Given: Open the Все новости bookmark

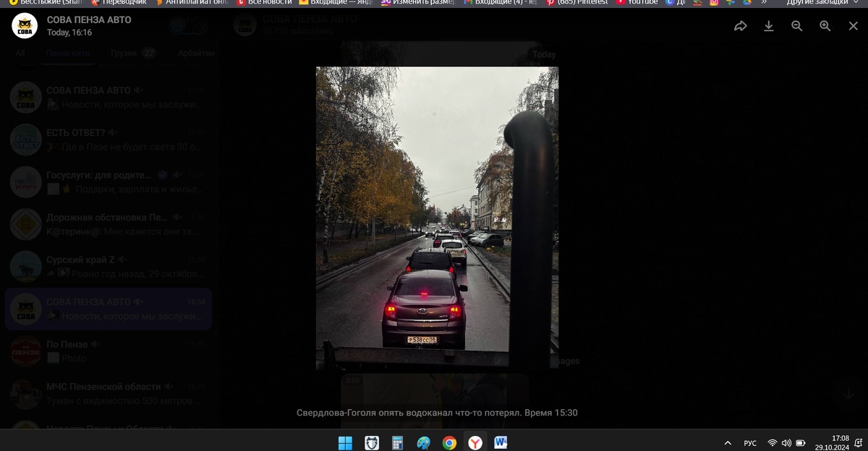Looking at the screenshot, I should point(264,2).
